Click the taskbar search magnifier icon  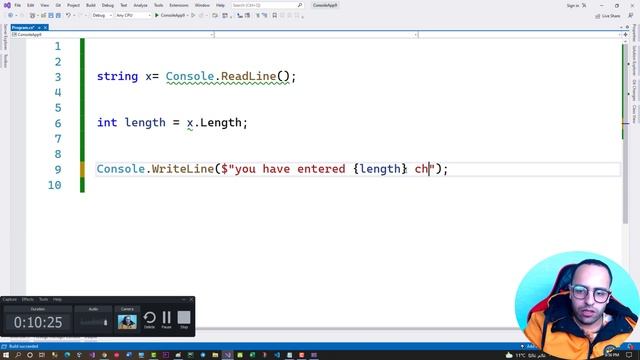[18, 355]
